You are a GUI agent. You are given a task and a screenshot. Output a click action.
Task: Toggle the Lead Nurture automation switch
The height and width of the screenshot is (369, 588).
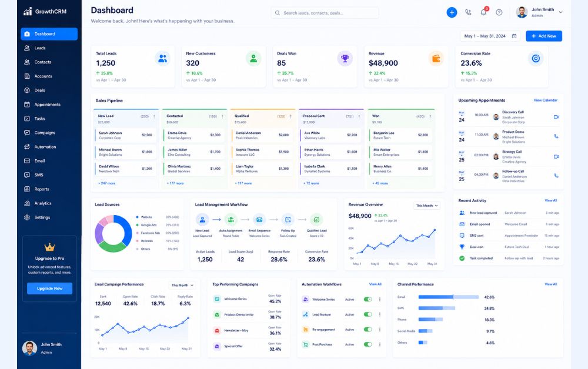368,314
